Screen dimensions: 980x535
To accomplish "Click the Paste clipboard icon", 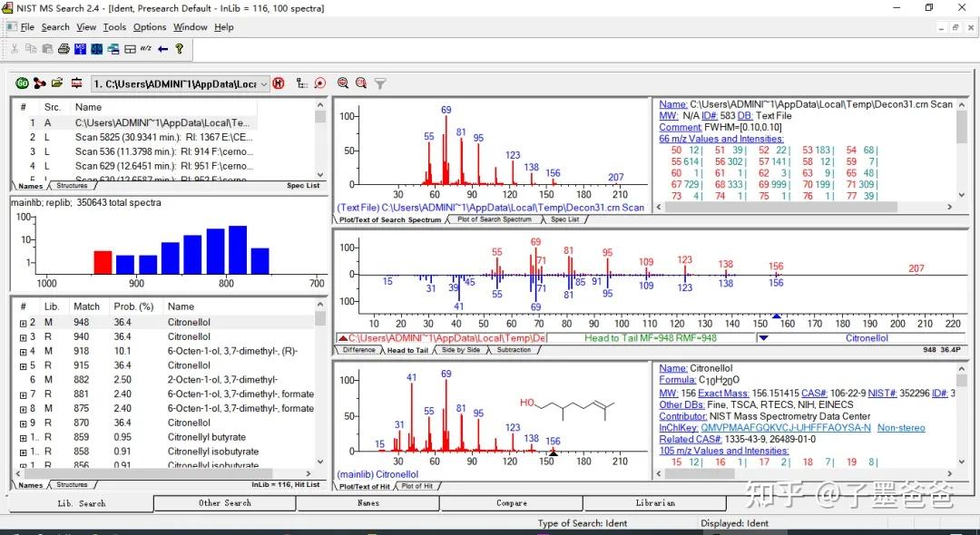I will (47, 49).
